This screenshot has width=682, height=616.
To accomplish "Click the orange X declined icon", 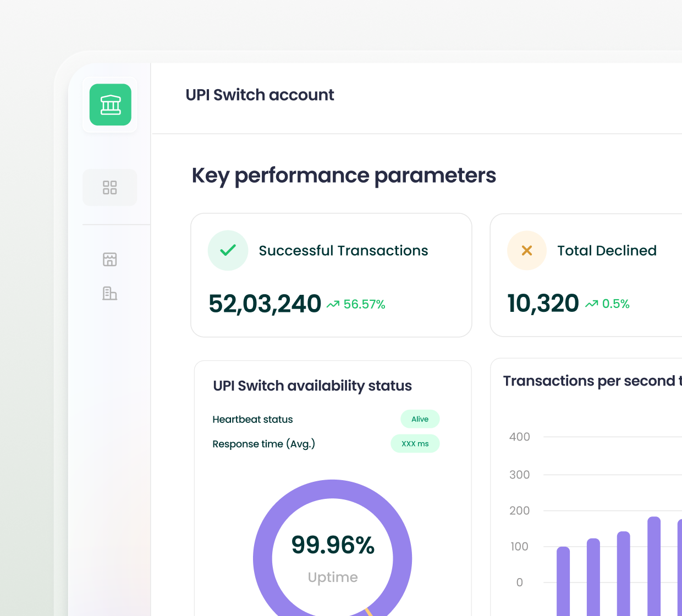I will click(x=527, y=250).
